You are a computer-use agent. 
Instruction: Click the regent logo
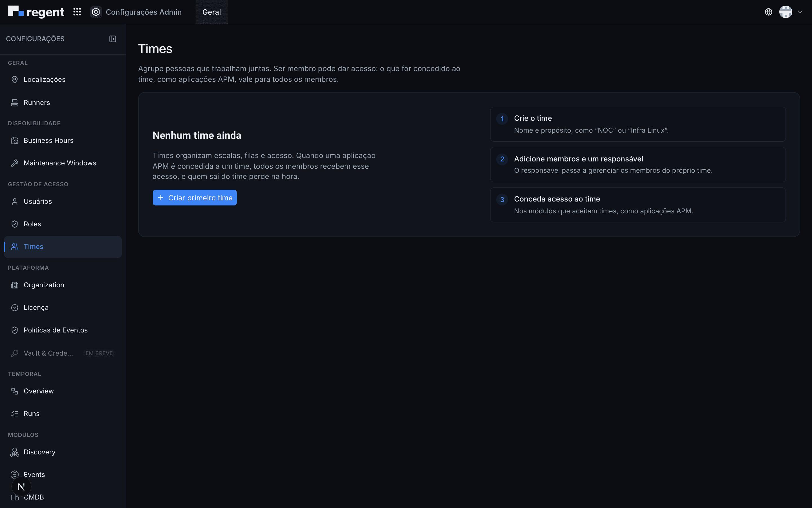[x=36, y=12]
